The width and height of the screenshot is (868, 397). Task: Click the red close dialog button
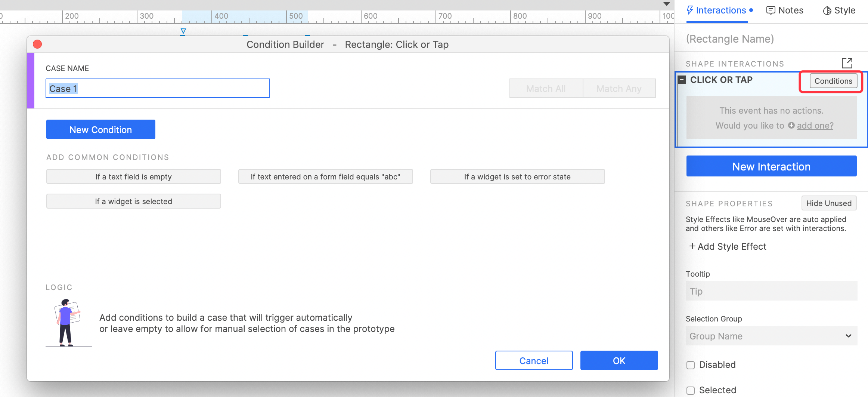[37, 44]
